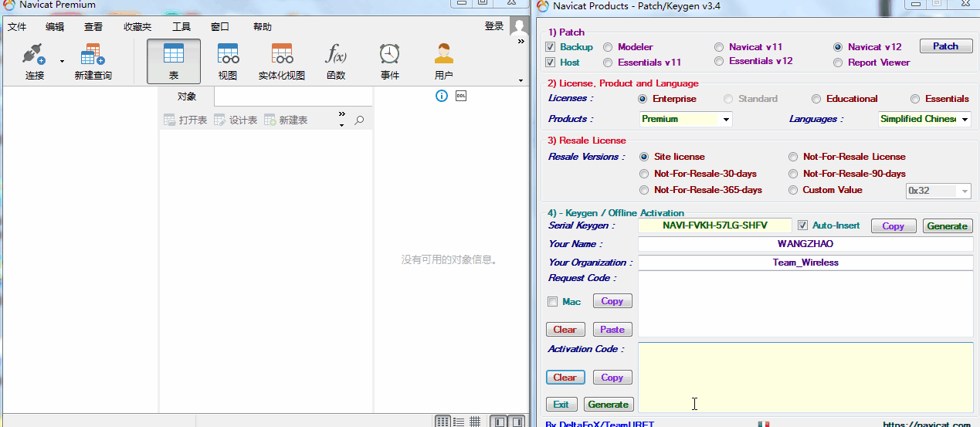Open the Help (帮助) menu

[x=263, y=27]
